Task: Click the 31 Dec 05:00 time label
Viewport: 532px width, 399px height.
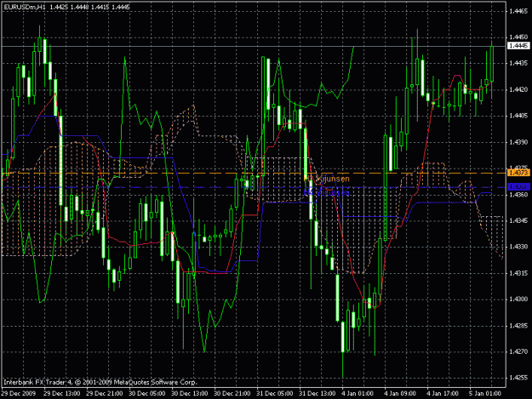Action: 275,394
